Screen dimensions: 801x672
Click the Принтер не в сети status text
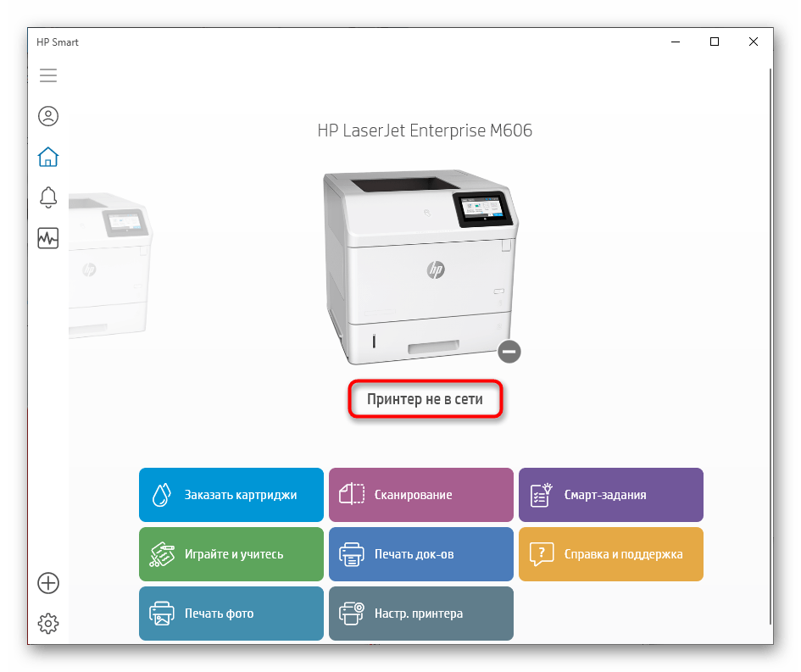[x=425, y=399]
